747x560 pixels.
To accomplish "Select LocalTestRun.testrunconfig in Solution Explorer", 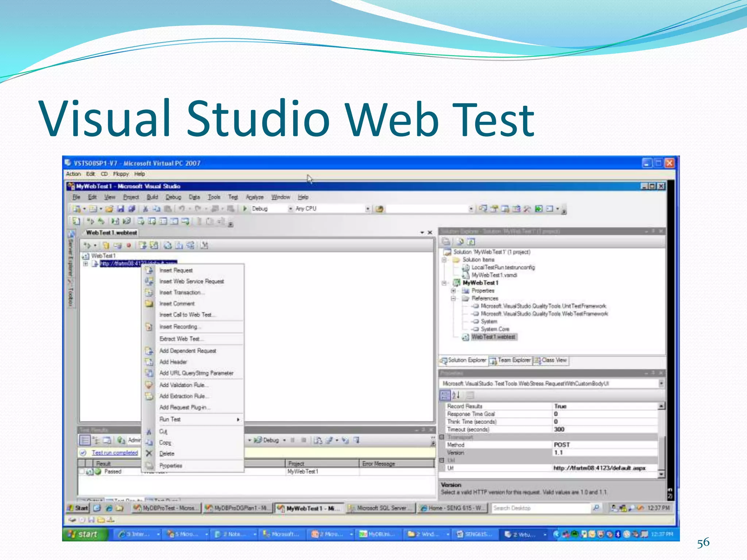I will pyautogui.click(x=503, y=267).
